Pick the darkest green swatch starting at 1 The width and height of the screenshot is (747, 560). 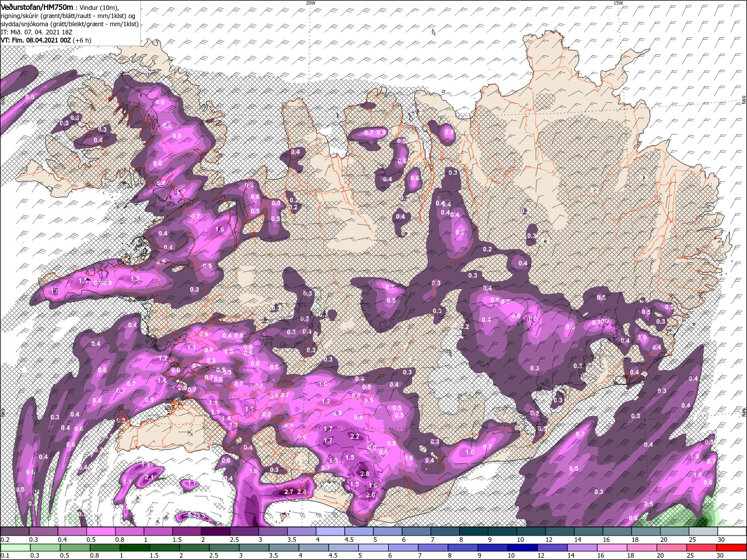[134, 548]
